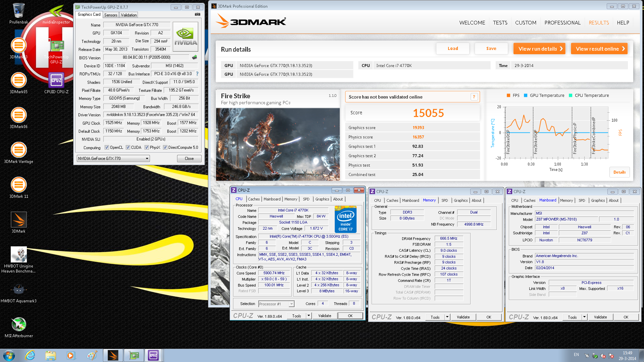644x362 pixels.
Task: Toggle the DirectCompute 5.0 checkbox
Action: [x=165, y=147]
